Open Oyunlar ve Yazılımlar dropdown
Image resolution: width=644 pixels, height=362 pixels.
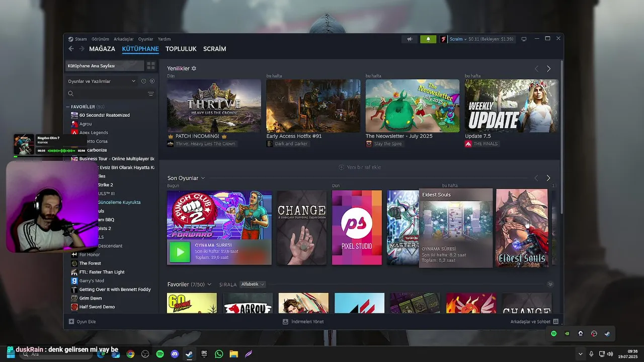tap(102, 81)
